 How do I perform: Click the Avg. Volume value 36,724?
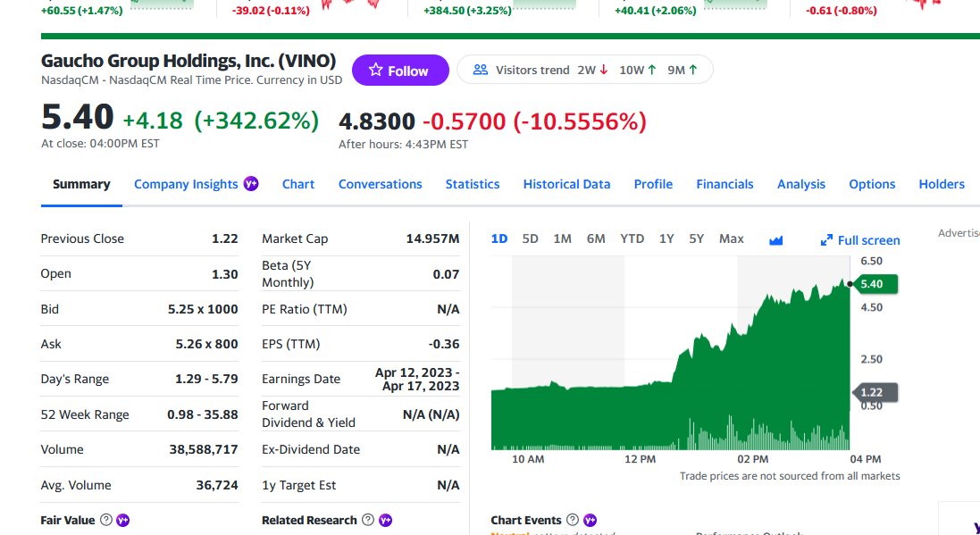point(217,486)
